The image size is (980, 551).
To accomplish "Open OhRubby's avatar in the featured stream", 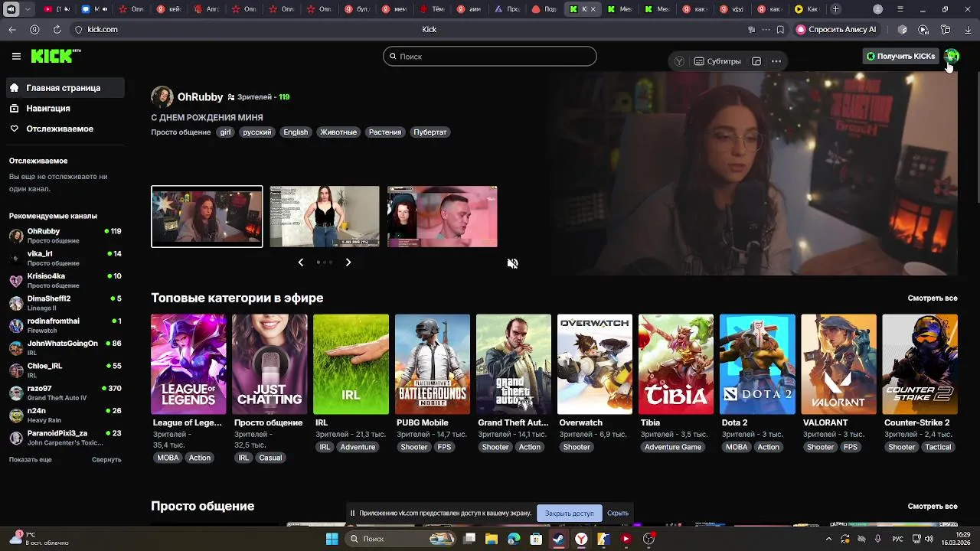I will click(162, 97).
